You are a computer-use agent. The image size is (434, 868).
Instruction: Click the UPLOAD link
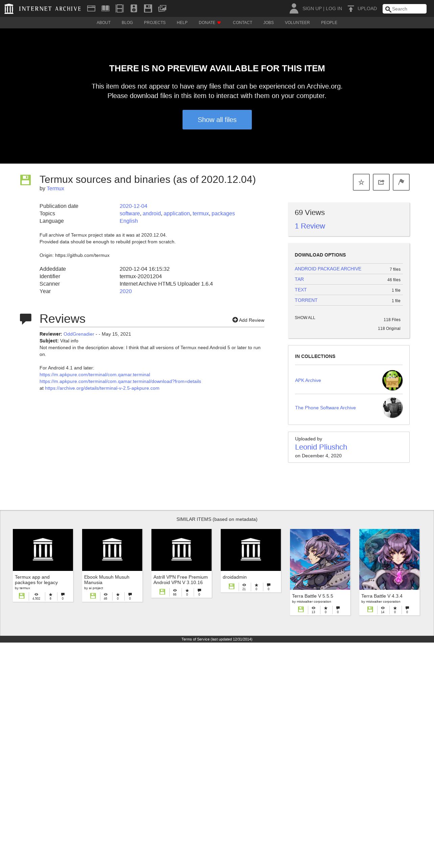click(x=367, y=8)
